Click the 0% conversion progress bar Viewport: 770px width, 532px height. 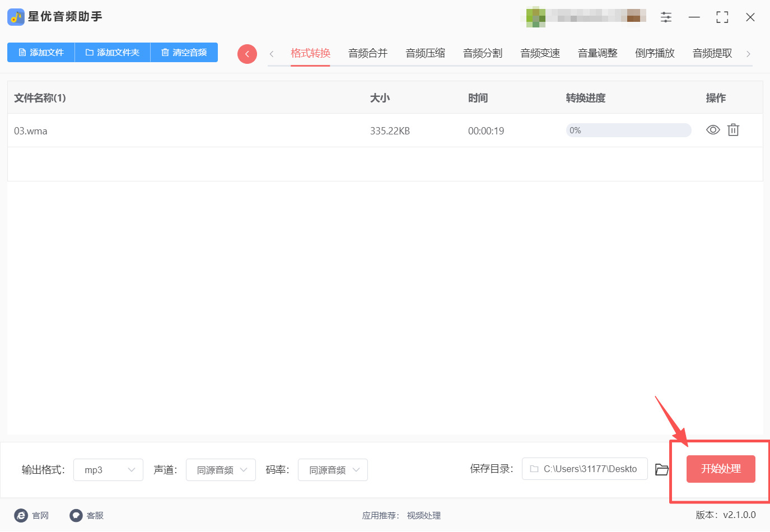[x=628, y=129]
